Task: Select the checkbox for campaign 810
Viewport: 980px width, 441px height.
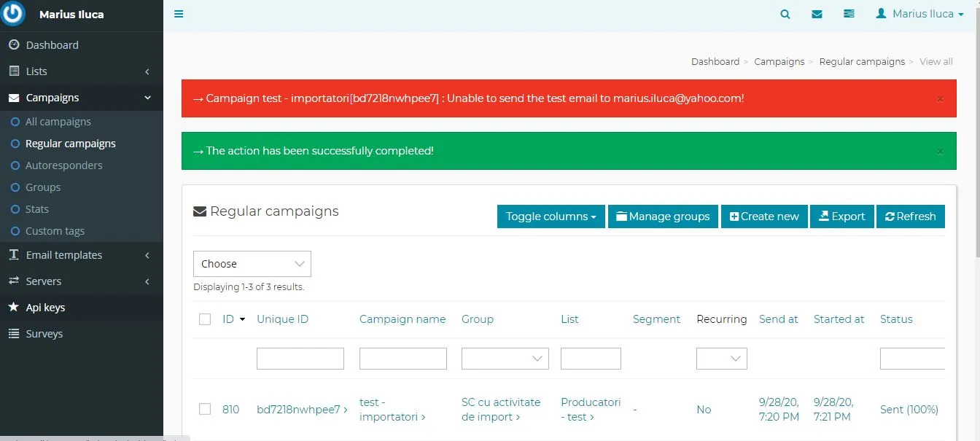Action: pos(205,410)
